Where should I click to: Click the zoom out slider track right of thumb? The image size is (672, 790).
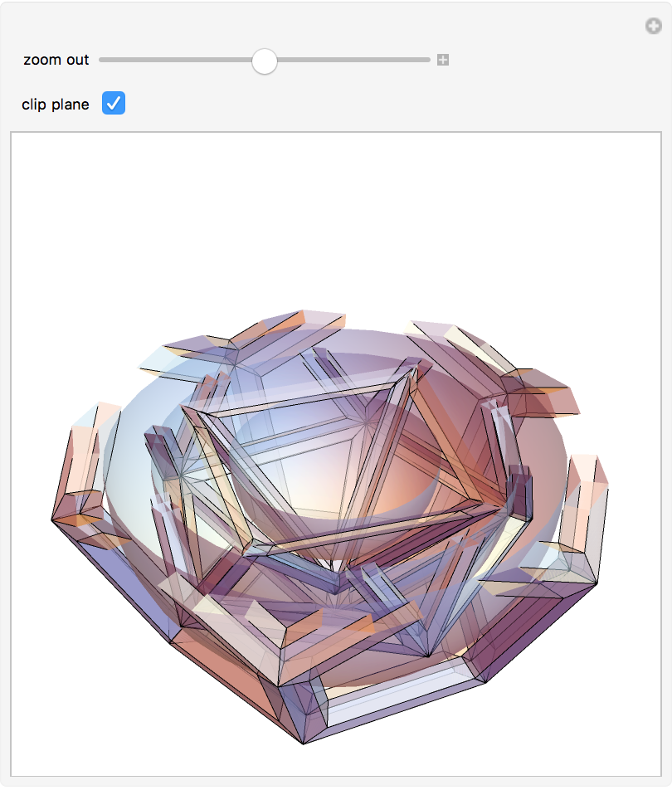(x=353, y=60)
